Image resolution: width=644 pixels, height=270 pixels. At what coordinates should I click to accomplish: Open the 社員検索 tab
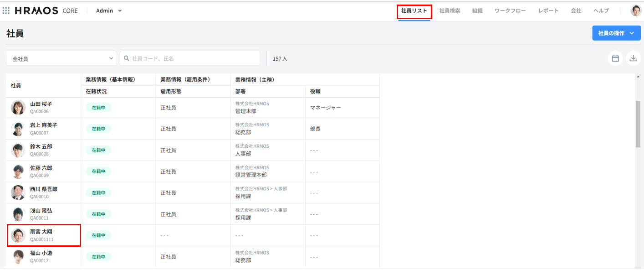coord(450,11)
